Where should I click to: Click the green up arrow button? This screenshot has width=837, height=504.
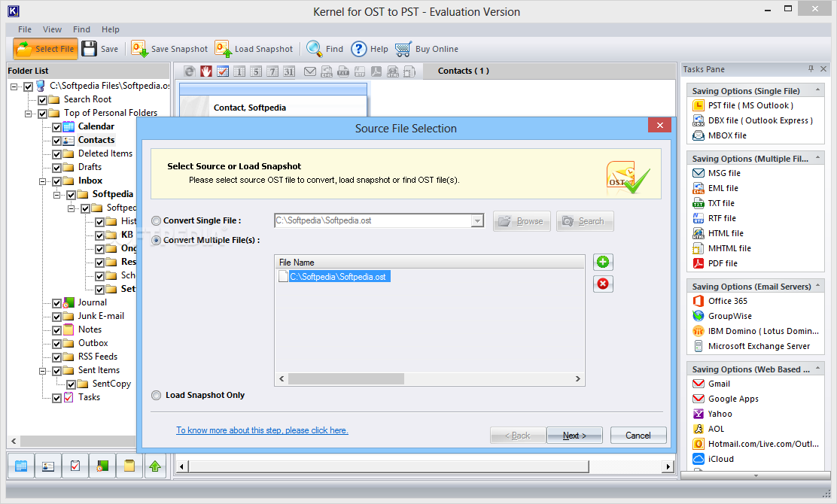(155, 466)
